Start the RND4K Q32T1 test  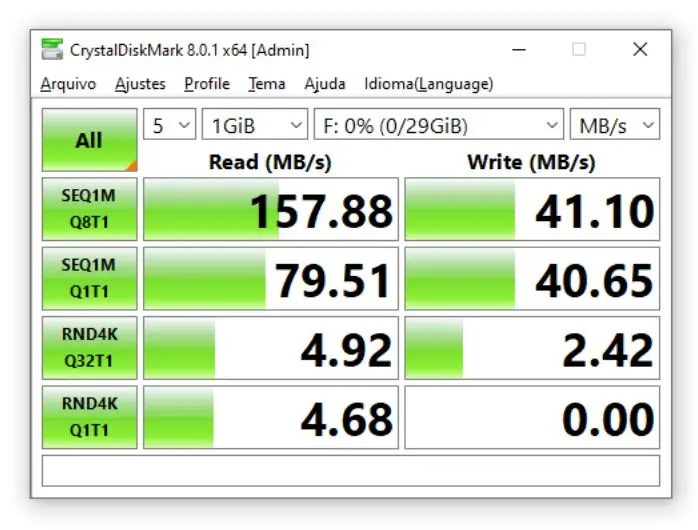tap(89, 348)
